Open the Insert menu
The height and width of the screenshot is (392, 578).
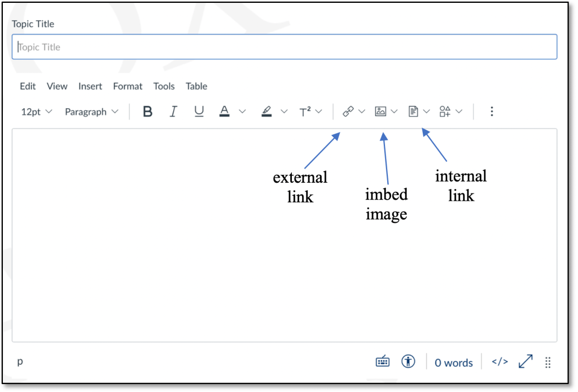pos(90,86)
